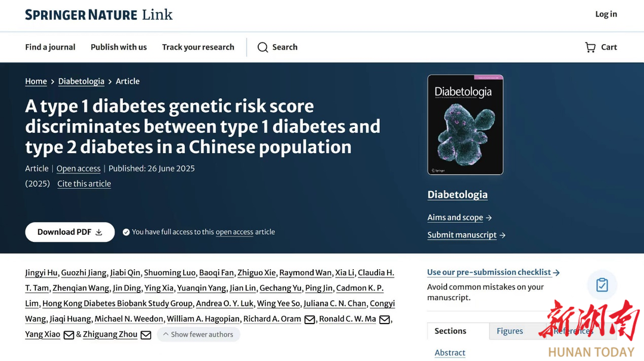Click the Log in link

(606, 14)
